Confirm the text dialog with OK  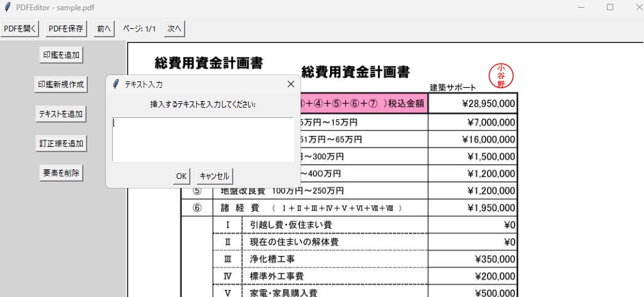[x=181, y=176]
